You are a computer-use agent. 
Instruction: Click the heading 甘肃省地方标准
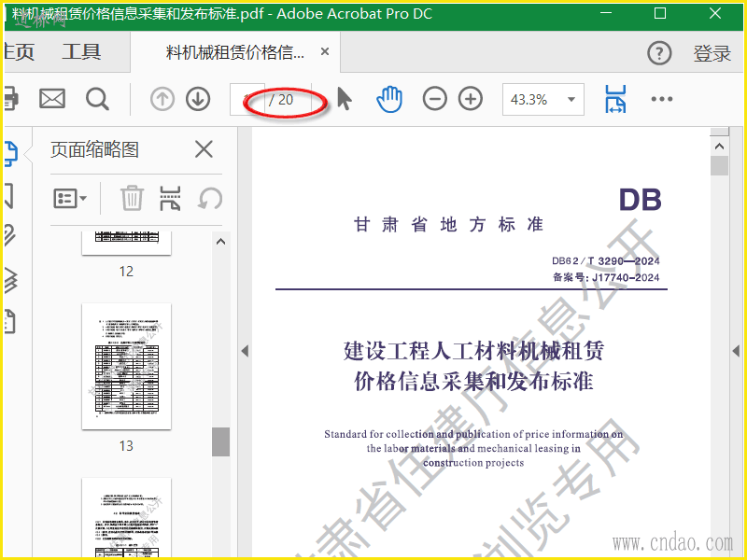click(x=448, y=224)
